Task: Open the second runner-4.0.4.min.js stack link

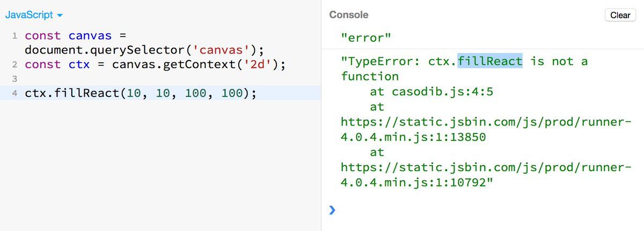Action: coord(483,176)
